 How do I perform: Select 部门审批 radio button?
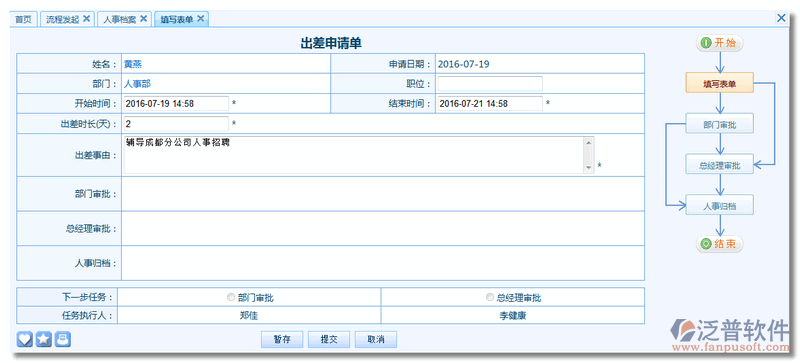pos(231,297)
